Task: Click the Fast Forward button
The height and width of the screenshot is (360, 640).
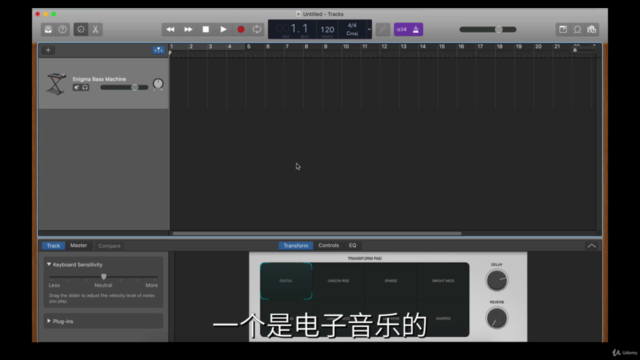Action: click(x=188, y=29)
